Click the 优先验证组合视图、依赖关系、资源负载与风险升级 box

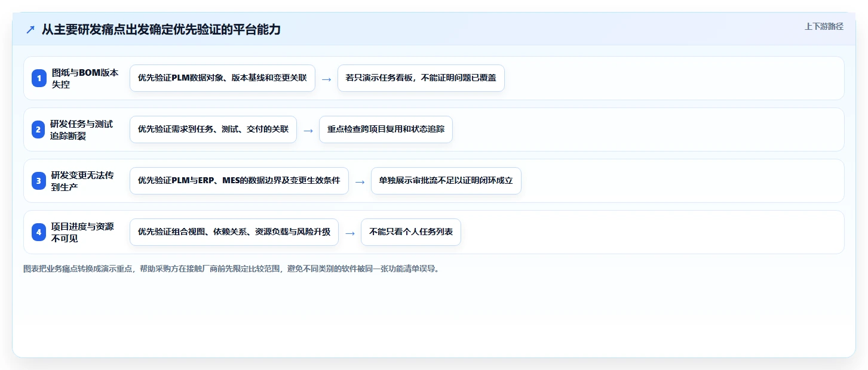tap(234, 232)
